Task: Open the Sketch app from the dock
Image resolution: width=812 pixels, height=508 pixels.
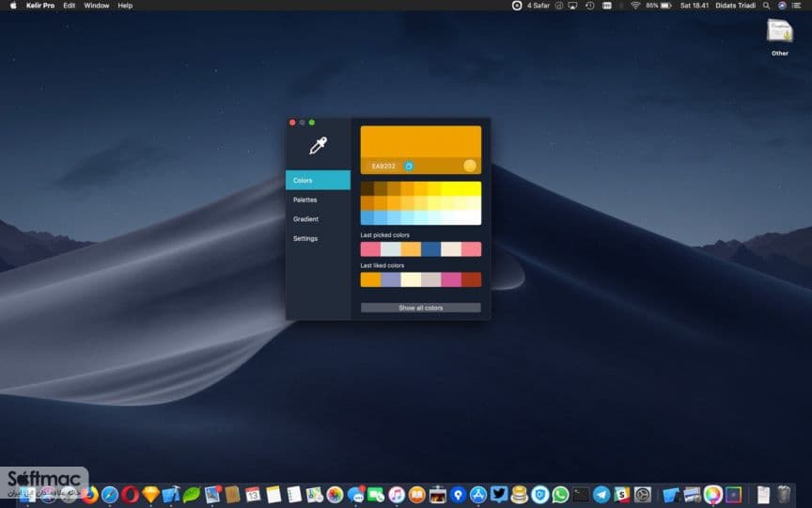Action: (x=150, y=495)
